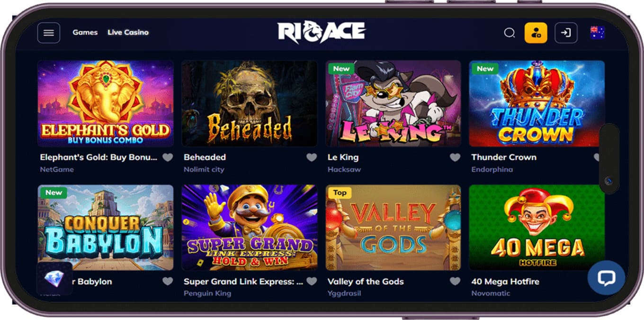The image size is (644, 320).
Task: Click the Nolimit city provider link
Action: (x=204, y=169)
